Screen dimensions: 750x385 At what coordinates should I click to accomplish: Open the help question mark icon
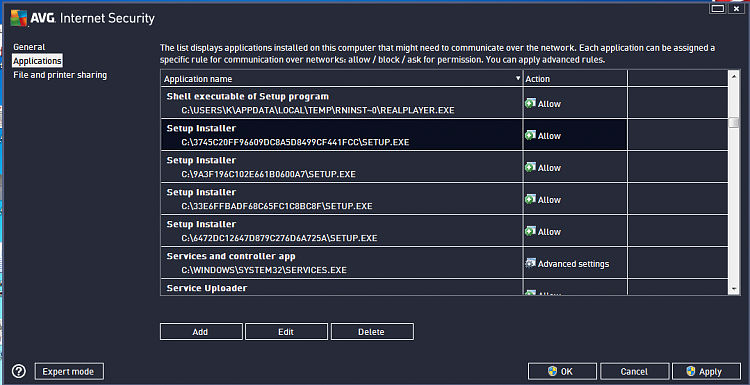click(x=19, y=371)
